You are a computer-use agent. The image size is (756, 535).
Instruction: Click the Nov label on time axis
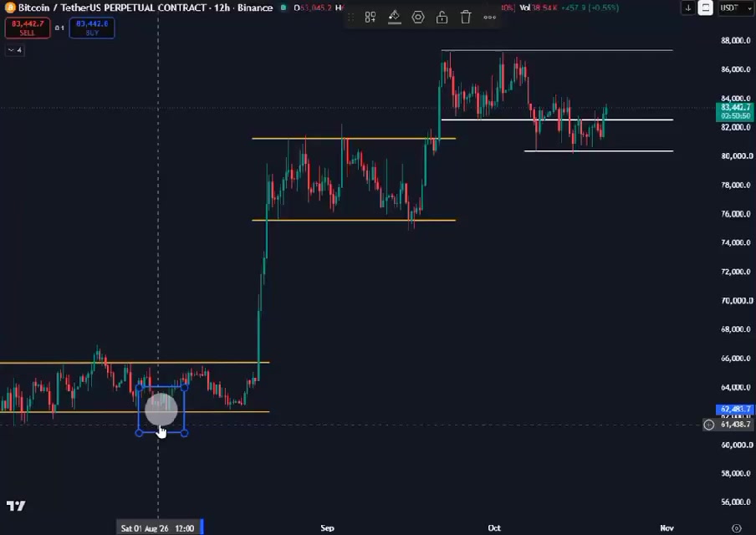point(667,528)
